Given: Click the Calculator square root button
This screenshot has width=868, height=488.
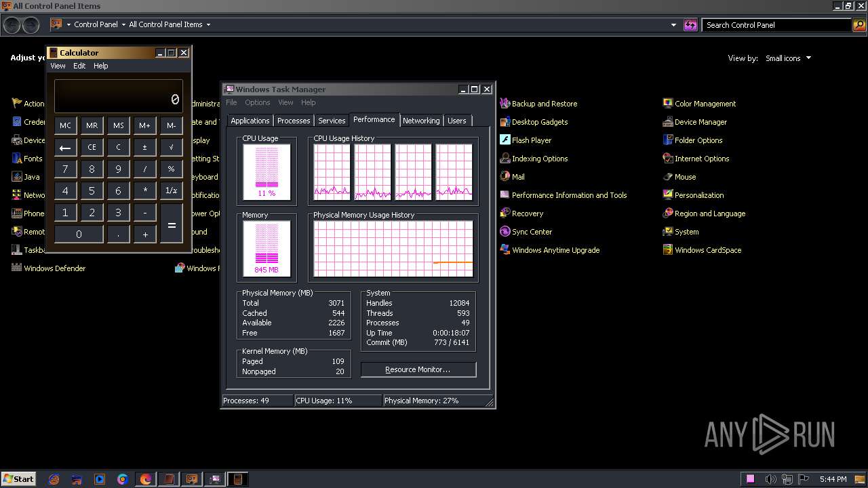Looking at the screenshot, I should click(x=172, y=147).
